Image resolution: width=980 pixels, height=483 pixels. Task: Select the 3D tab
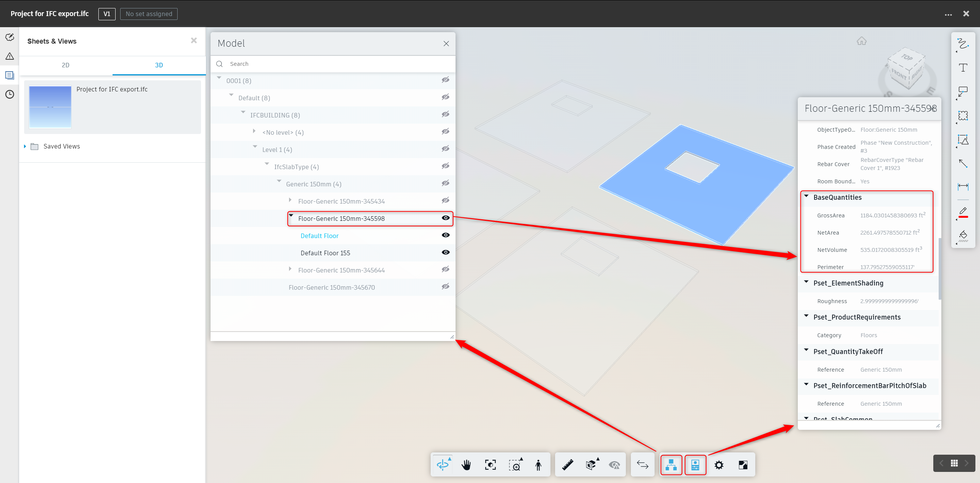[x=159, y=65]
